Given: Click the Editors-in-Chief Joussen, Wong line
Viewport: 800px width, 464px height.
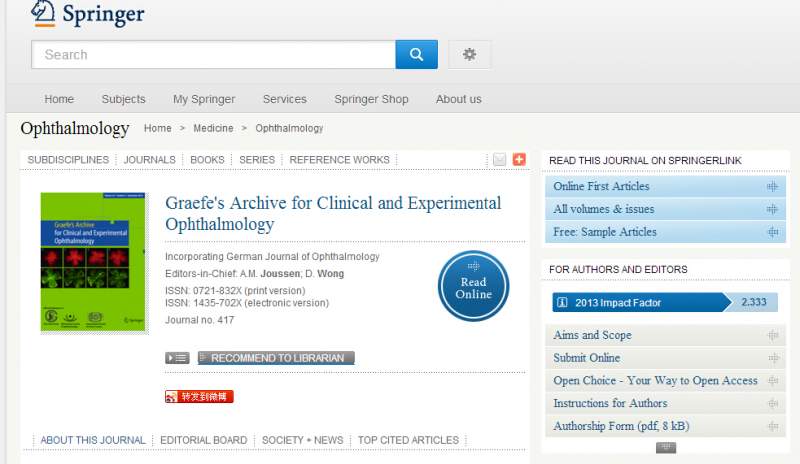Looking at the screenshot, I should tap(255, 274).
